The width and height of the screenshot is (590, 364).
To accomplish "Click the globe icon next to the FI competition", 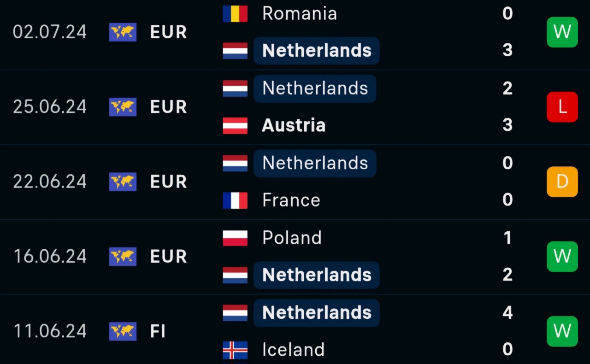I will (123, 331).
